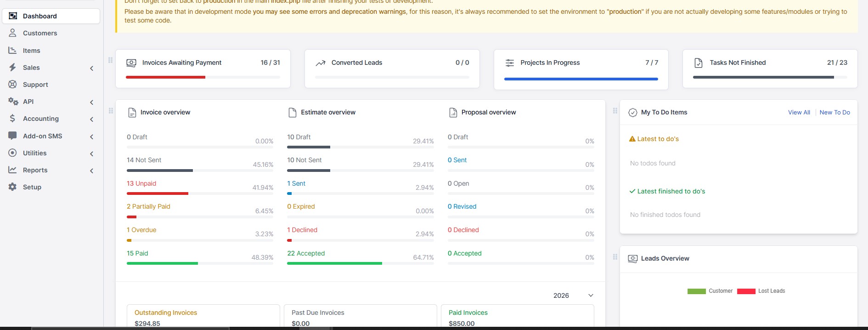
Task: Click the Add-on SMS chat bubble icon
Action: (x=13, y=136)
